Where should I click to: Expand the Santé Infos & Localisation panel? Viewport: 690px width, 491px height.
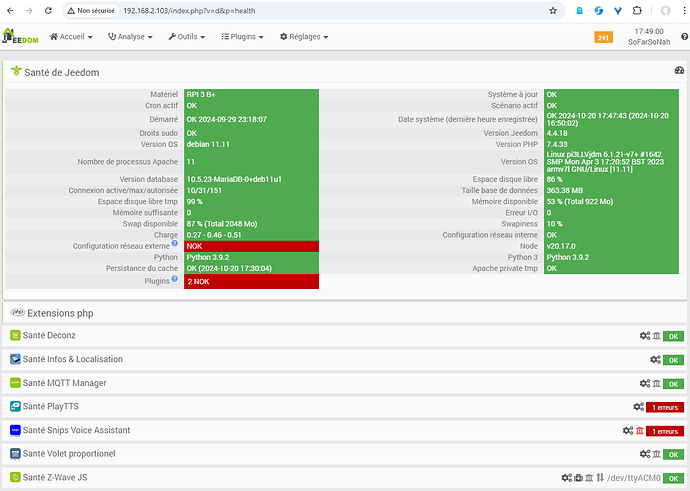[345, 359]
